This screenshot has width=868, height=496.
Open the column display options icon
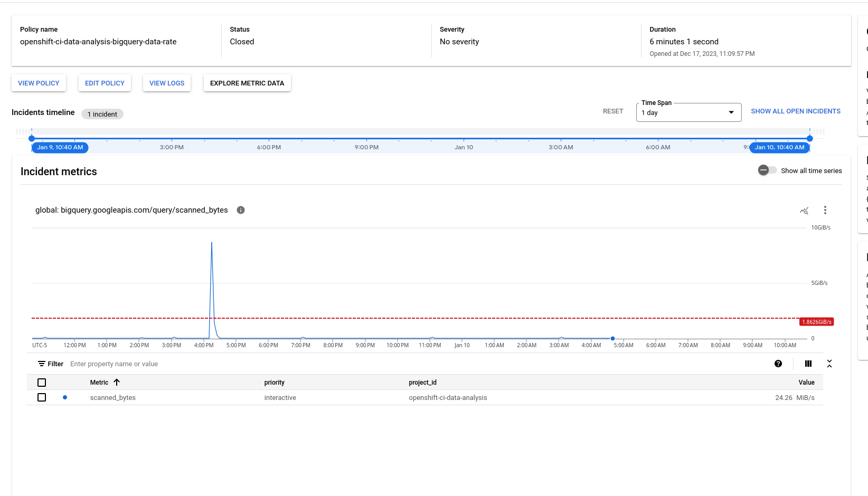pos(808,364)
